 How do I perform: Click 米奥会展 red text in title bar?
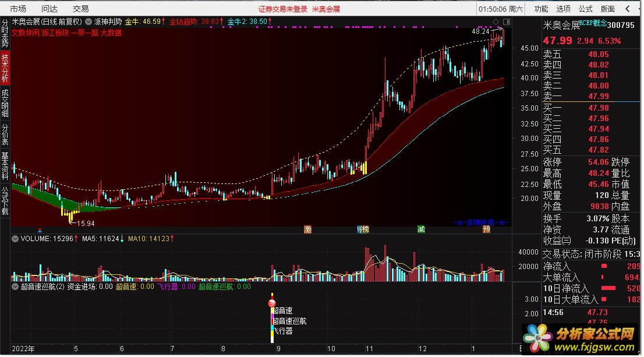click(x=325, y=9)
